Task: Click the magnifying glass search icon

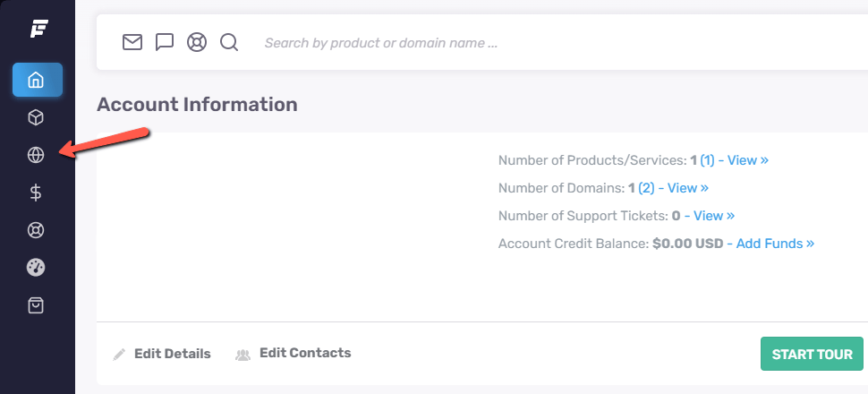Action: point(229,42)
